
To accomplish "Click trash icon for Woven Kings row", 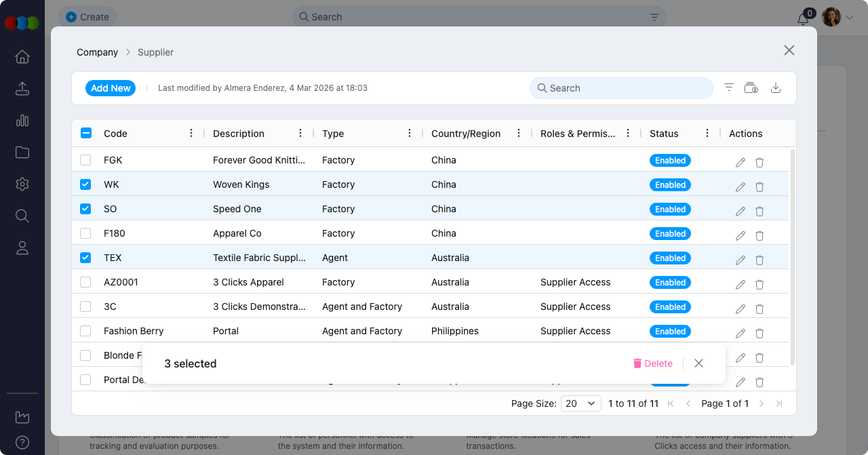I will point(759,187).
